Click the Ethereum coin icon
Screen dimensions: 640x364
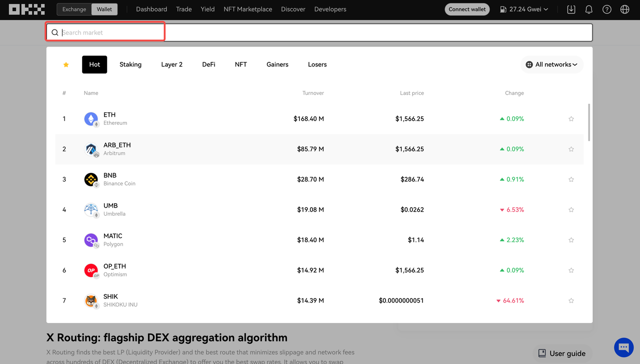click(x=91, y=119)
